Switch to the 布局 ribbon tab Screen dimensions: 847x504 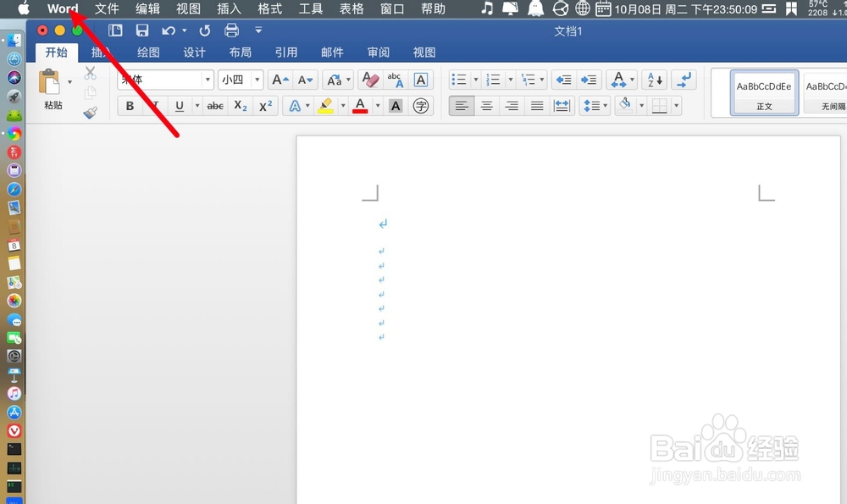(241, 53)
